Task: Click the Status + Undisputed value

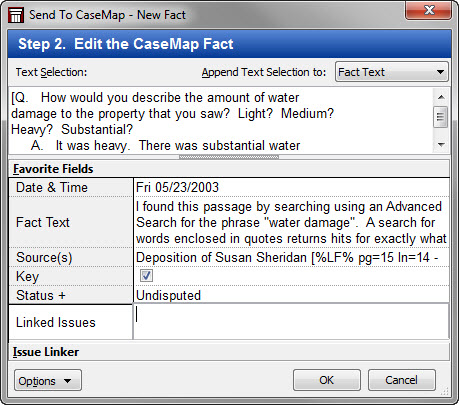Action: 168,295
